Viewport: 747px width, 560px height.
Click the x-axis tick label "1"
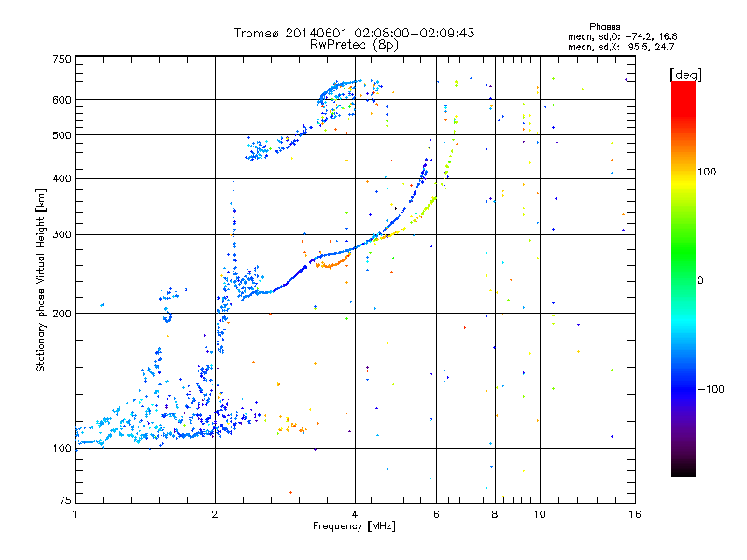pos(75,514)
